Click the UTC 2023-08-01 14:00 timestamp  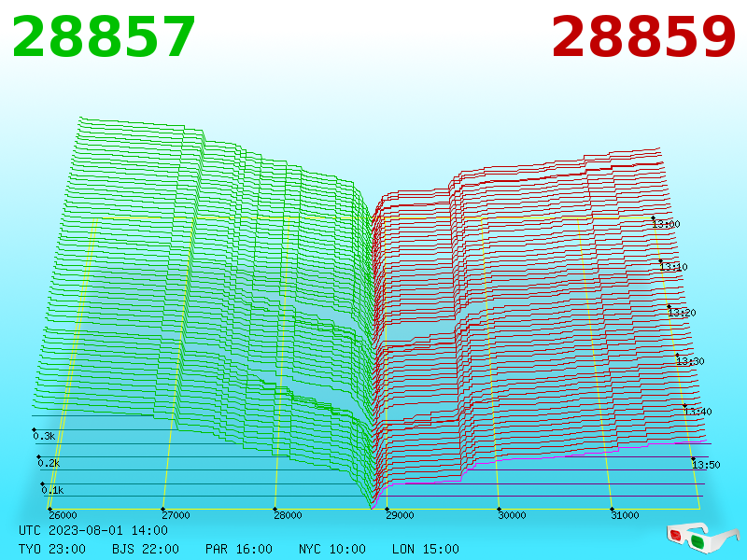tap(93, 530)
